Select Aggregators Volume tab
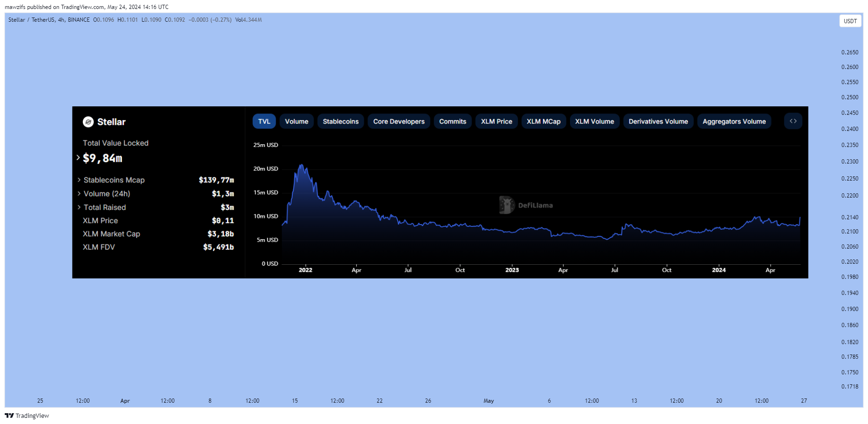Viewport: 868px width, 424px height. point(734,121)
